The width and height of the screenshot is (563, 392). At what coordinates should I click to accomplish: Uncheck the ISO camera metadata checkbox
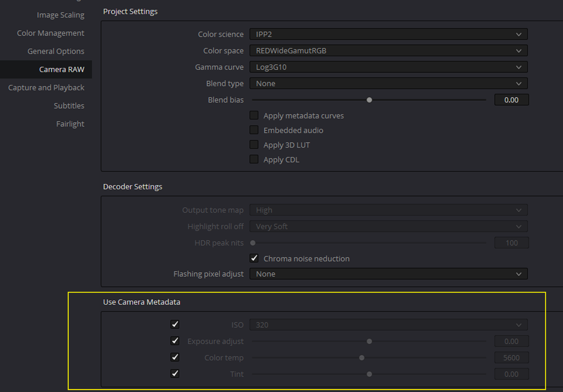pyautogui.click(x=175, y=324)
